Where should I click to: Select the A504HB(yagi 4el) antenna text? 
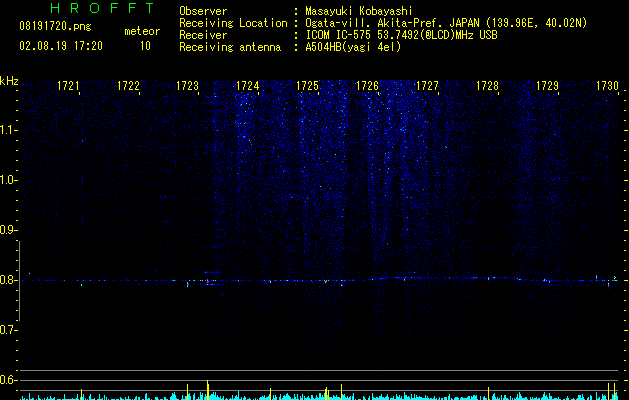[353, 47]
